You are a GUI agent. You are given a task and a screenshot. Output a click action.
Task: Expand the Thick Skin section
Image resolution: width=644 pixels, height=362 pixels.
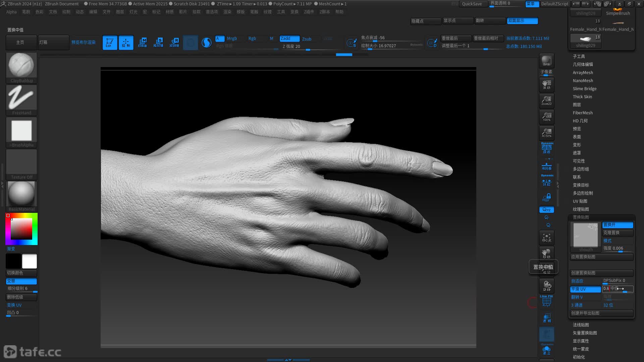[582, 97]
